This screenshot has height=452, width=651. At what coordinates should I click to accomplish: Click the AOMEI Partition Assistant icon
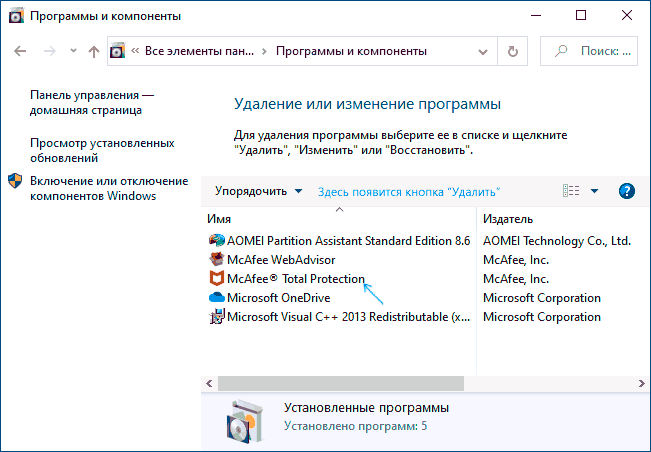click(216, 240)
